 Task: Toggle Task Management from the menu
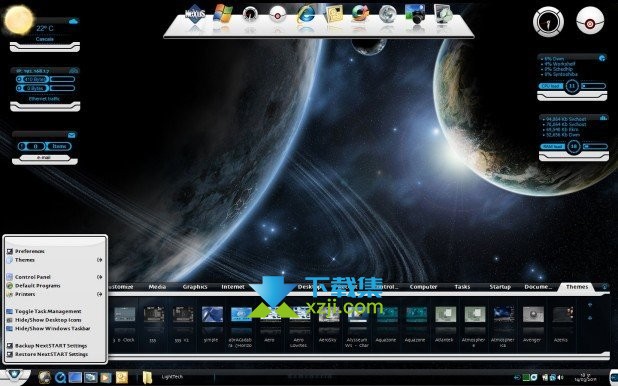tap(48, 311)
